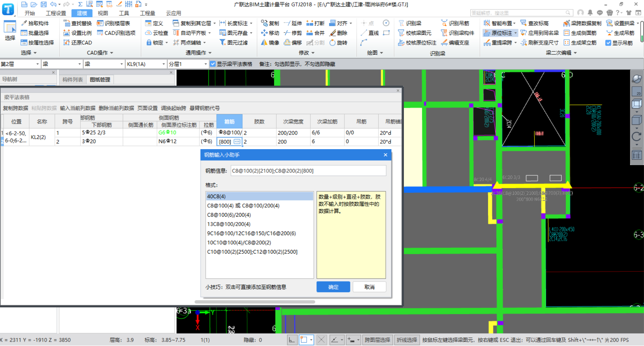644x346 pixels.
Task: Open 识别楼层表 identify floor table
Action: [113, 23]
